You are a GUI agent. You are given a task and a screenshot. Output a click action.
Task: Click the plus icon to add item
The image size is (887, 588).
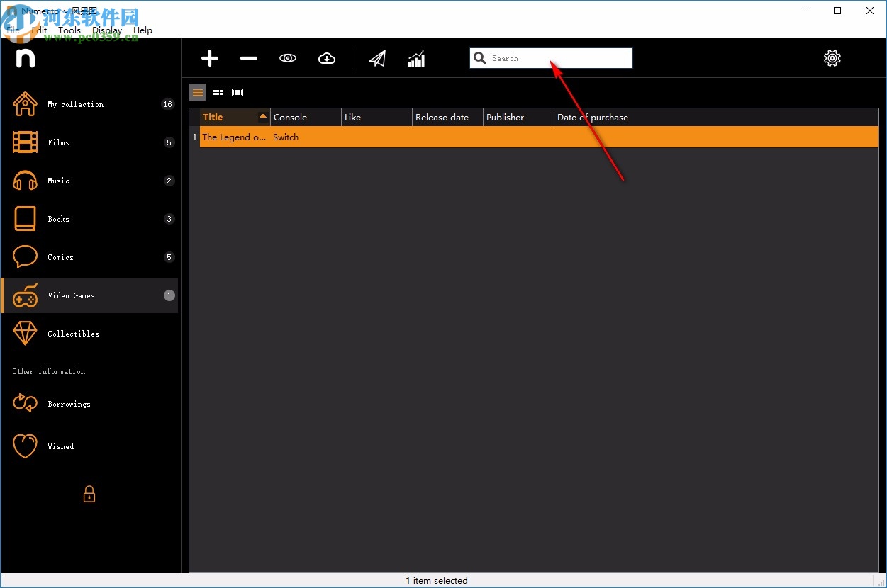[210, 58]
